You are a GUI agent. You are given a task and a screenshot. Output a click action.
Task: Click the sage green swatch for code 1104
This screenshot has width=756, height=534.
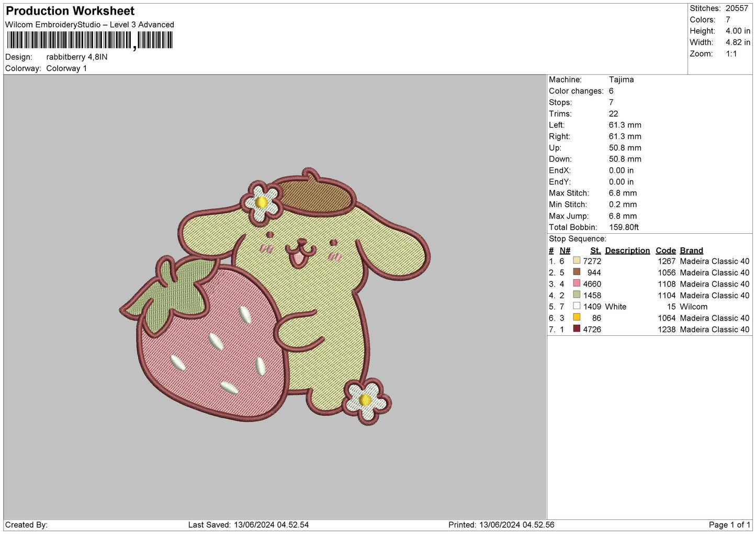(x=577, y=295)
